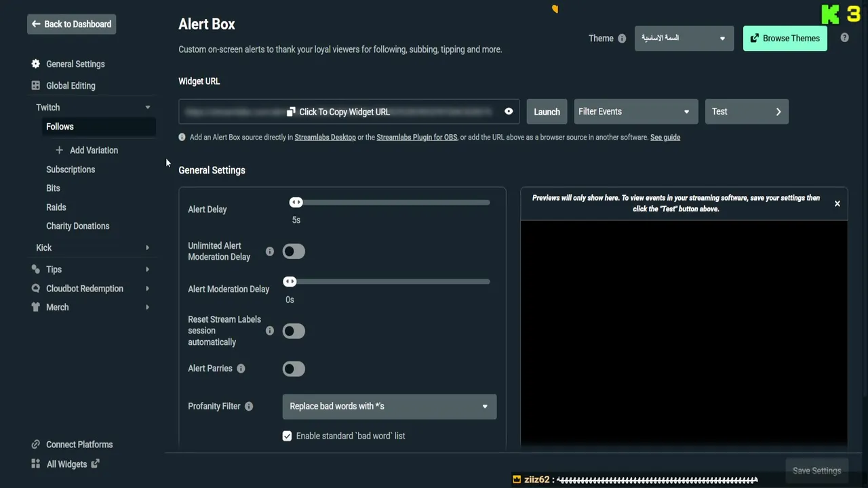Open the Streamlabs Desktop link
This screenshot has height=488, width=868.
[325, 138]
